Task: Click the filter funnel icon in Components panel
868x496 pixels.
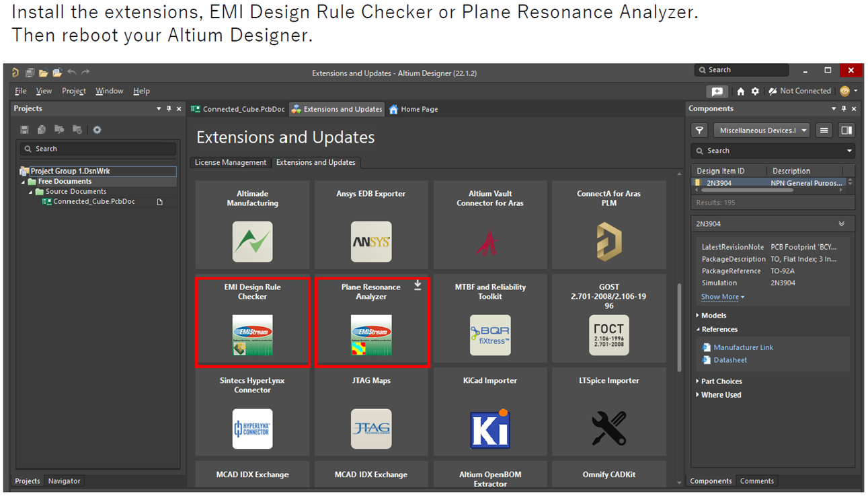Action: click(700, 131)
